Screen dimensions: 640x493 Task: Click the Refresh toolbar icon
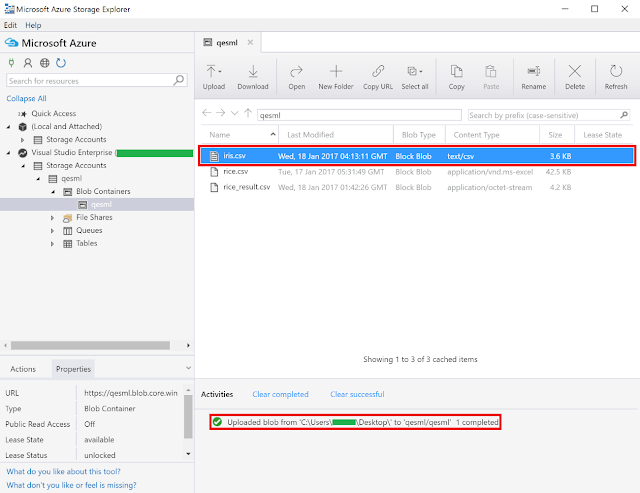616,73
